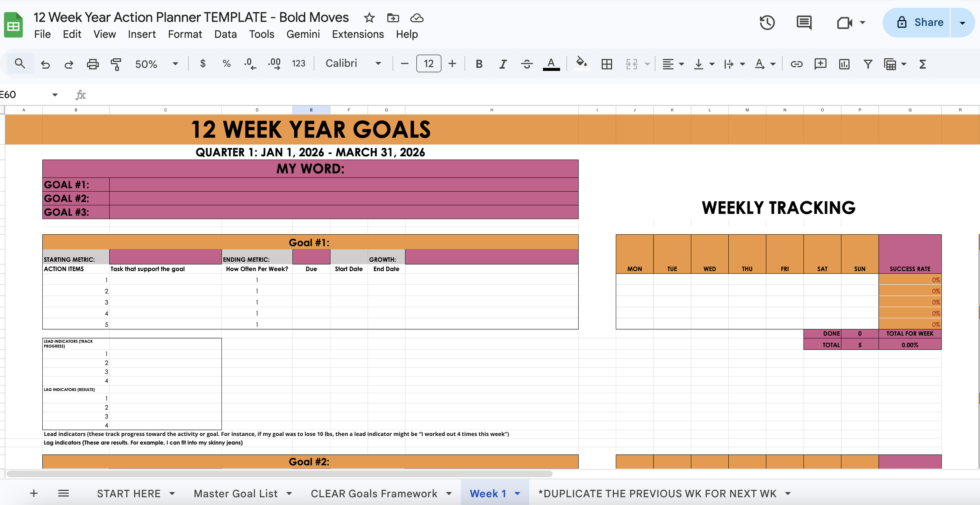Add a new sheet with the plus button

tap(34, 493)
